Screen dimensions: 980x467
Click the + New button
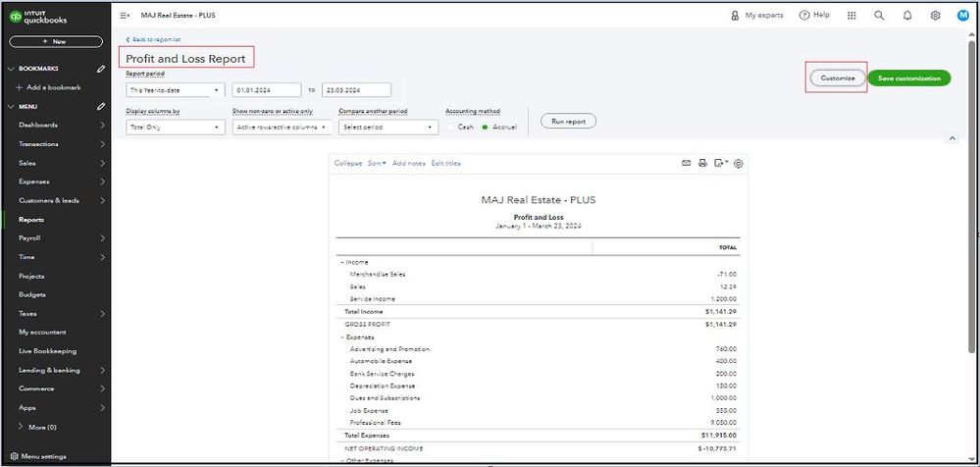56,42
